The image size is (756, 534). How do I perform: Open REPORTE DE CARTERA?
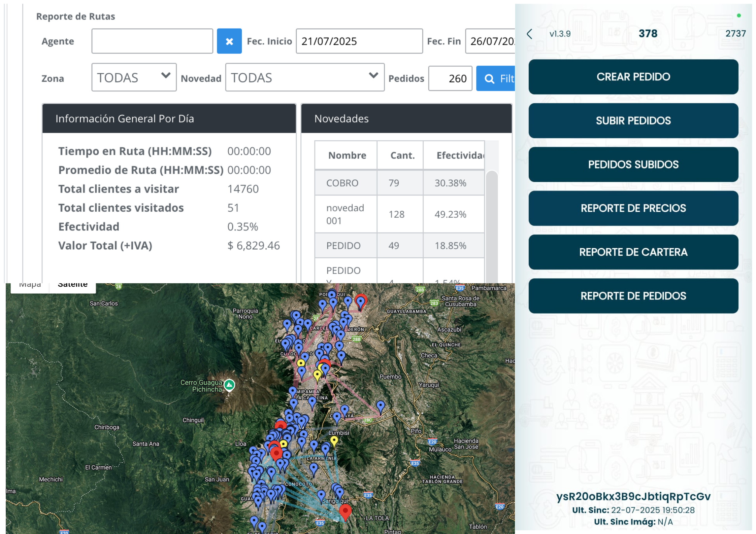[x=633, y=252]
